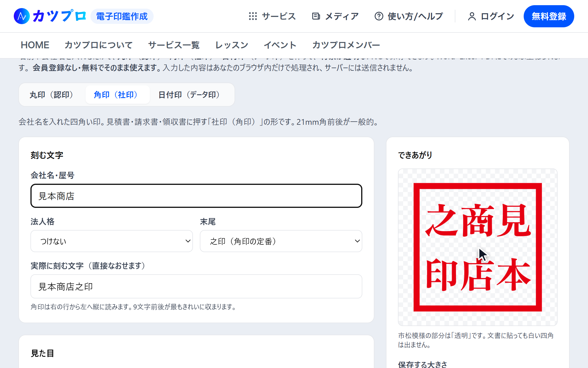Viewport: 588px width, 368px height.
Task: Select the 角印（社印） tab
Action: point(117,95)
